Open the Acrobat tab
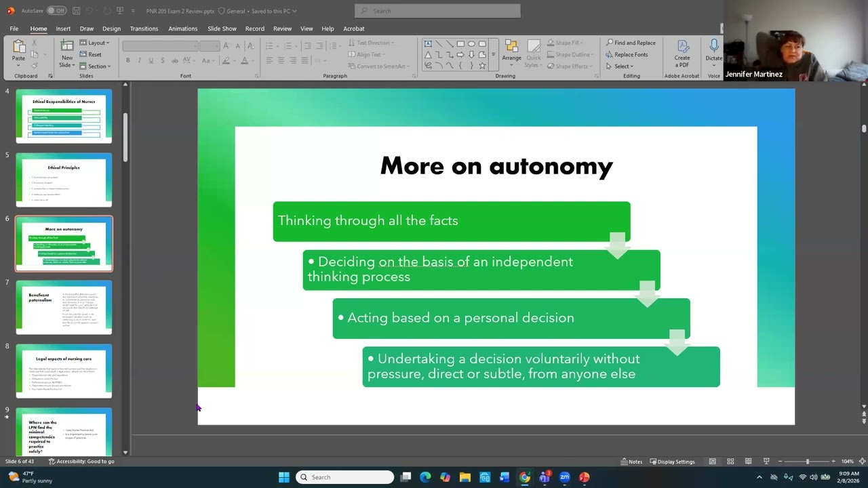 (353, 28)
